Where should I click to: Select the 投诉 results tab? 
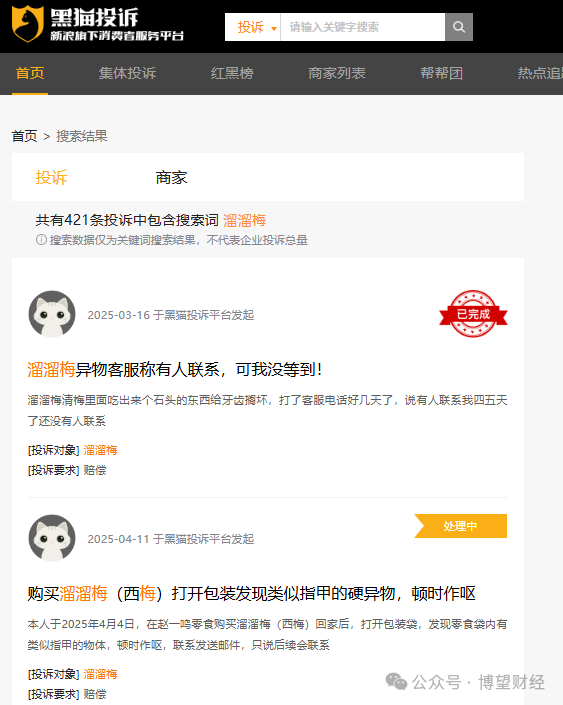[x=51, y=178]
